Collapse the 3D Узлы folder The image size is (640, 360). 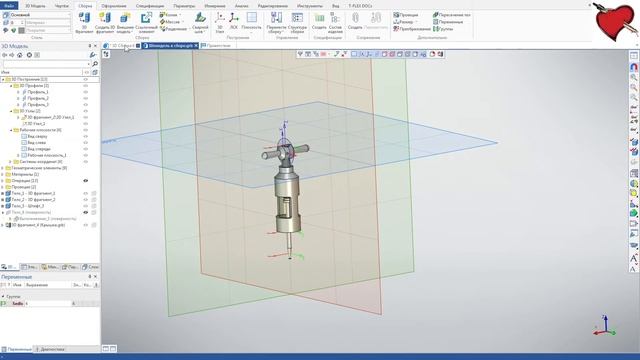pyautogui.click(x=11, y=111)
